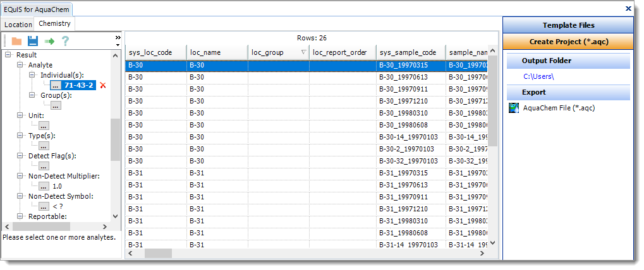644x270 pixels.
Task: Collapse the Group(s) node
Action: coord(32,95)
